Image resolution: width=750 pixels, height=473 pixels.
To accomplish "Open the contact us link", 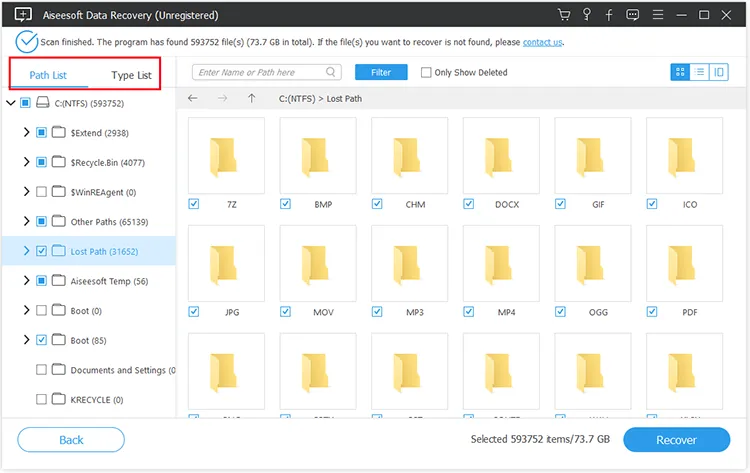I will point(542,42).
